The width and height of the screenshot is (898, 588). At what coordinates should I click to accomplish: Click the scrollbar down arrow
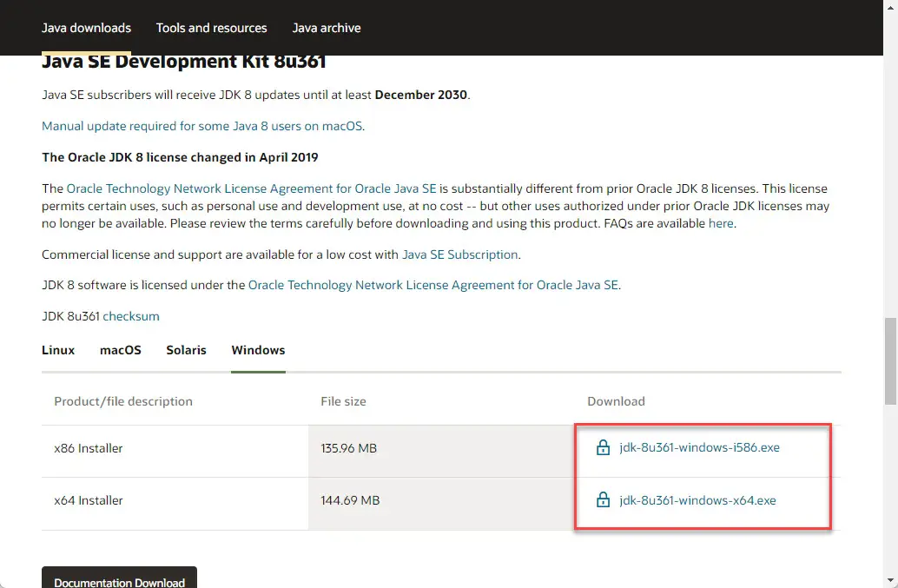[x=890, y=580]
